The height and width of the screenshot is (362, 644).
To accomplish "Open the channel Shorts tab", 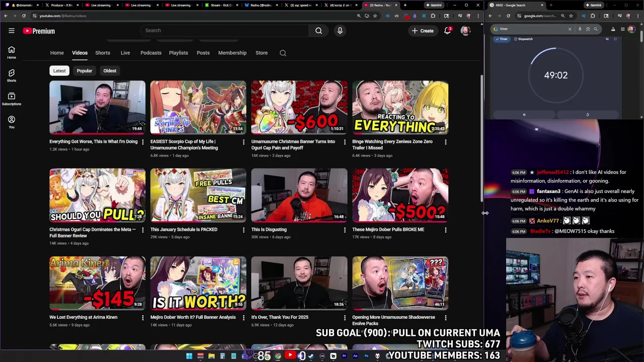I will [103, 53].
